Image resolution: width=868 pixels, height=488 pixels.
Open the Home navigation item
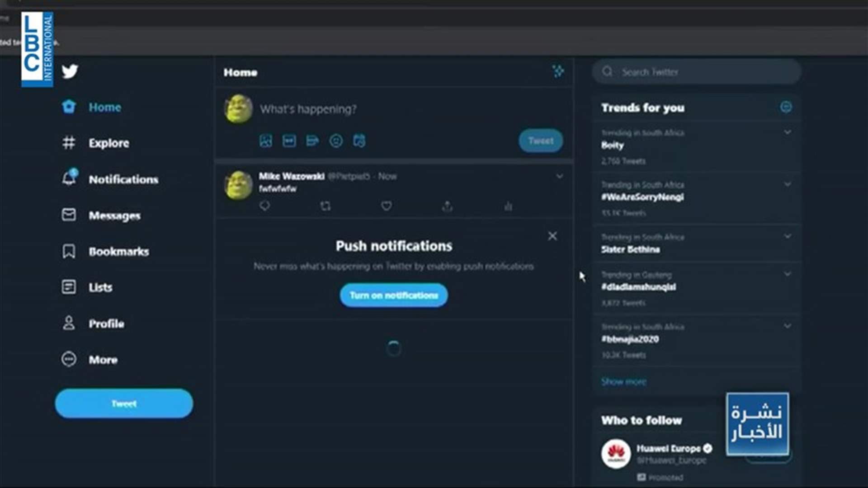[92, 107]
